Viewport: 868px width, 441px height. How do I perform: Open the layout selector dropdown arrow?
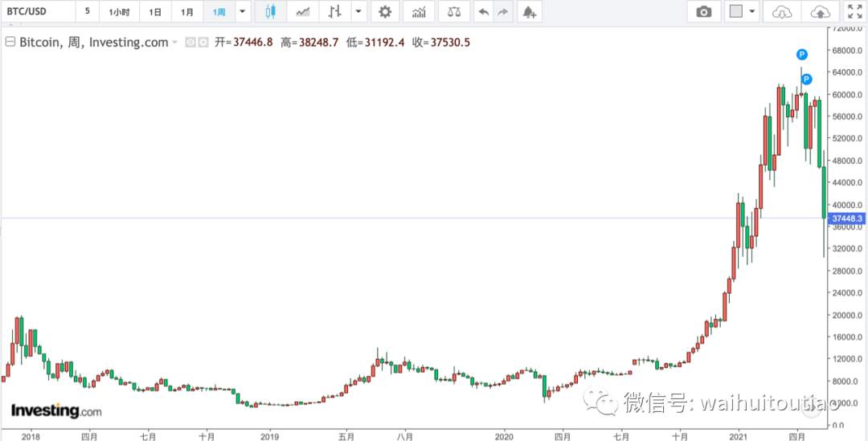tap(751, 11)
